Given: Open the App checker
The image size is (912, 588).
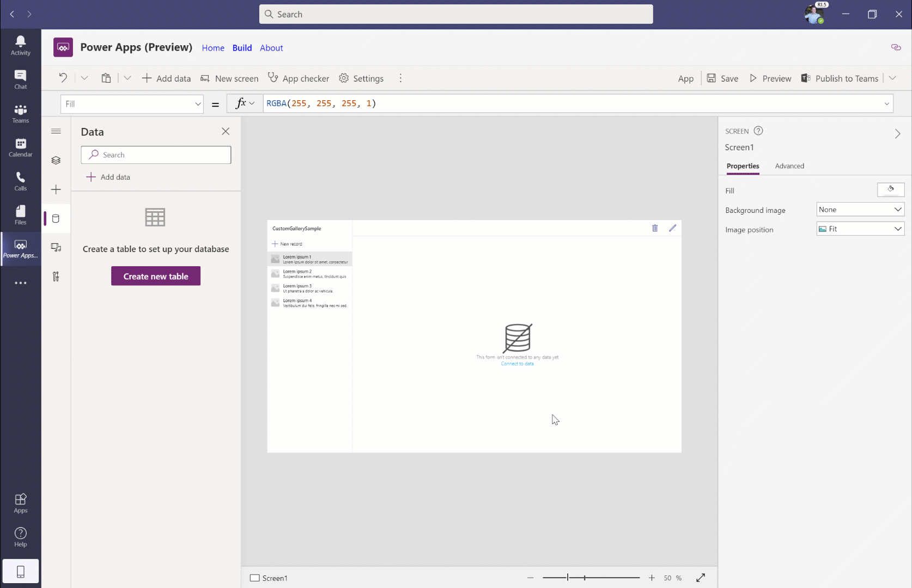Looking at the screenshot, I should (x=299, y=78).
